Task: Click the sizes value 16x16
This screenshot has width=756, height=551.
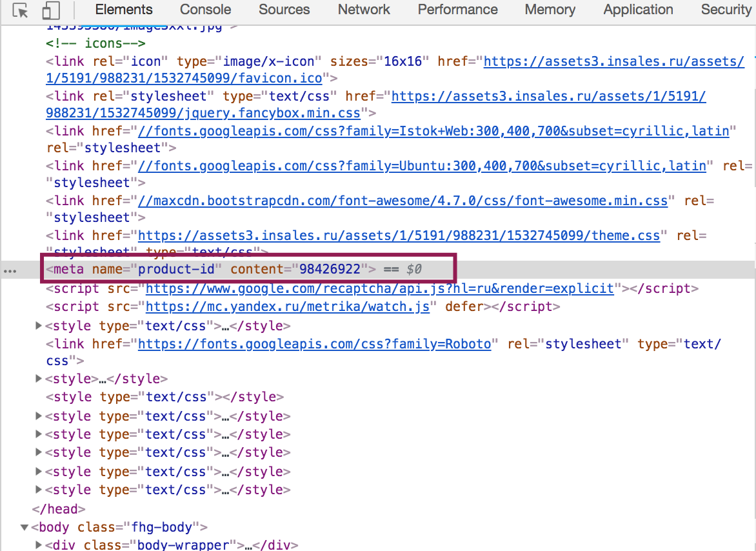Action: (x=403, y=61)
